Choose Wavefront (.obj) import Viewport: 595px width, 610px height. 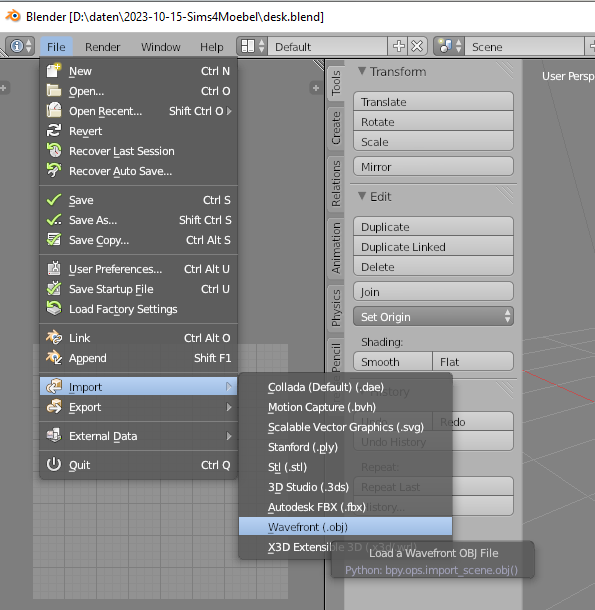coord(346,527)
